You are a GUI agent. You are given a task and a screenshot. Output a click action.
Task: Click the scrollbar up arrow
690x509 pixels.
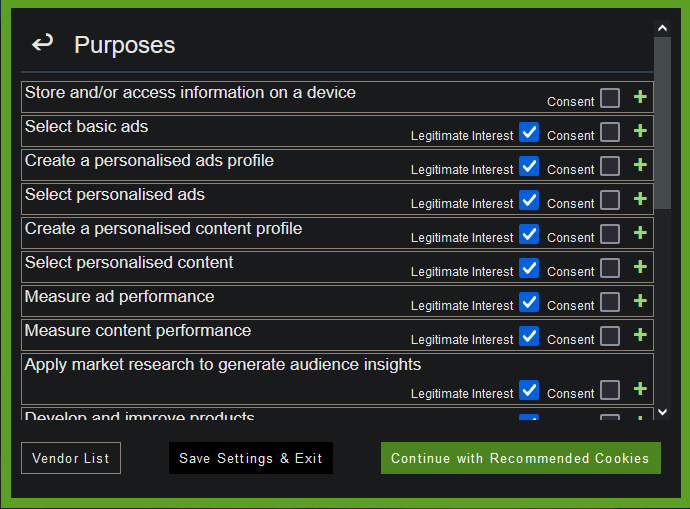pos(662,28)
